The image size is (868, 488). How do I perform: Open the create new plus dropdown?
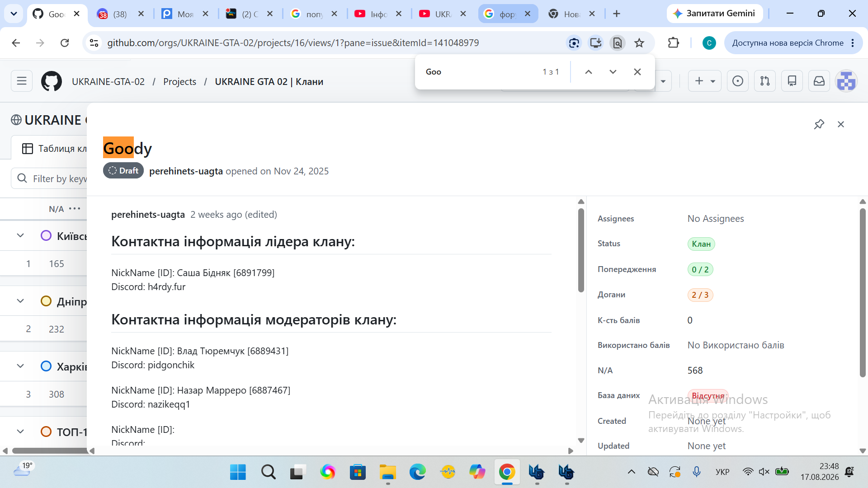coord(705,81)
